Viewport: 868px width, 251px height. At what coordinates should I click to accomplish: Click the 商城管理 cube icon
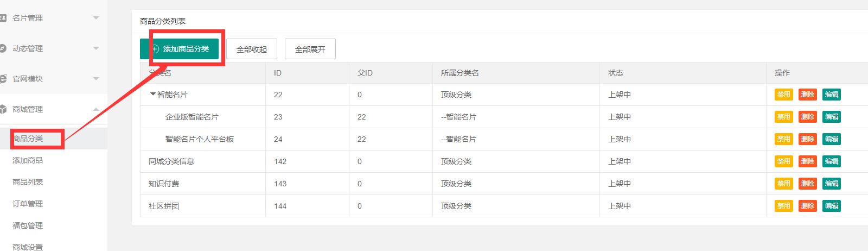coord(3,109)
